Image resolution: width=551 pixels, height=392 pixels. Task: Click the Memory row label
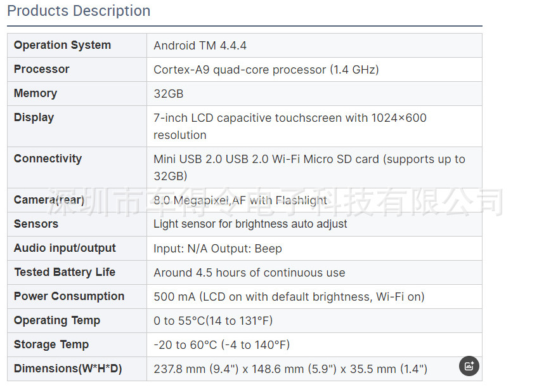35,93
